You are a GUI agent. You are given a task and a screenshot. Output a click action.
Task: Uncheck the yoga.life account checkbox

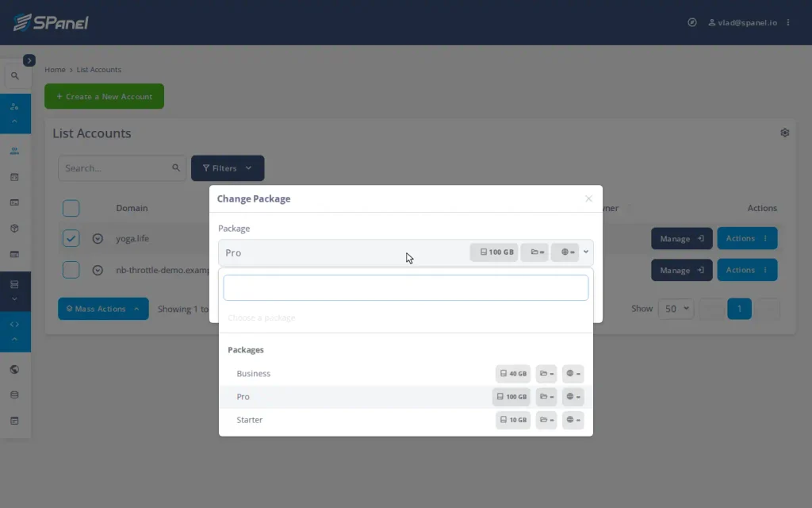[71, 238]
